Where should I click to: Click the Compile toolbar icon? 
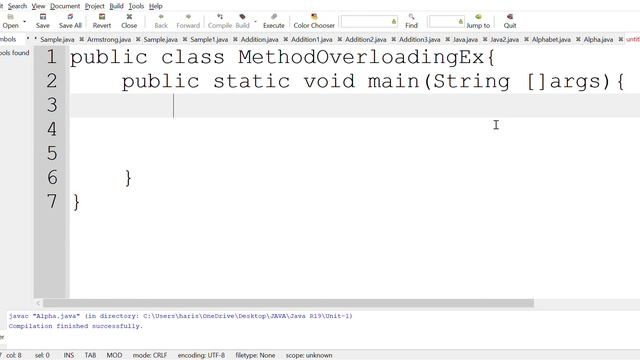point(220,21)
